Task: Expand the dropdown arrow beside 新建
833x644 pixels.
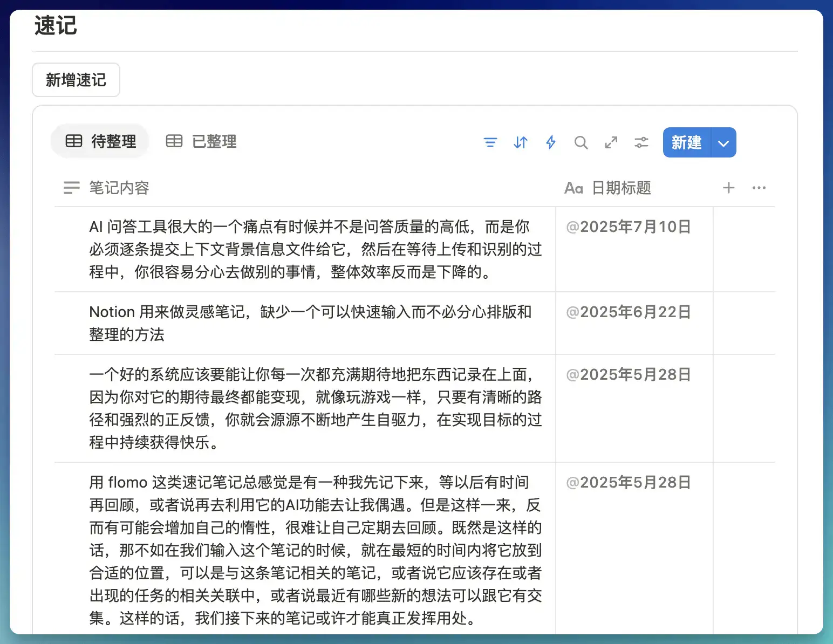Action: (x=723, y=143)
